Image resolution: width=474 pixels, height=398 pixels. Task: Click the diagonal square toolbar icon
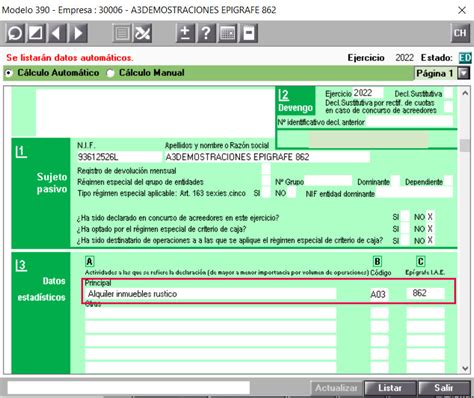(x=36, y=33)
